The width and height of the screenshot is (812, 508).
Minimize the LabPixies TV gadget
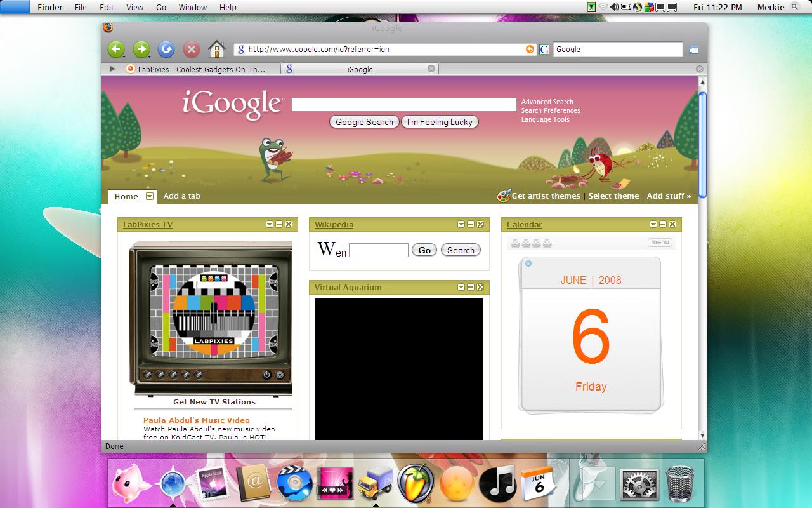[279, 224]
